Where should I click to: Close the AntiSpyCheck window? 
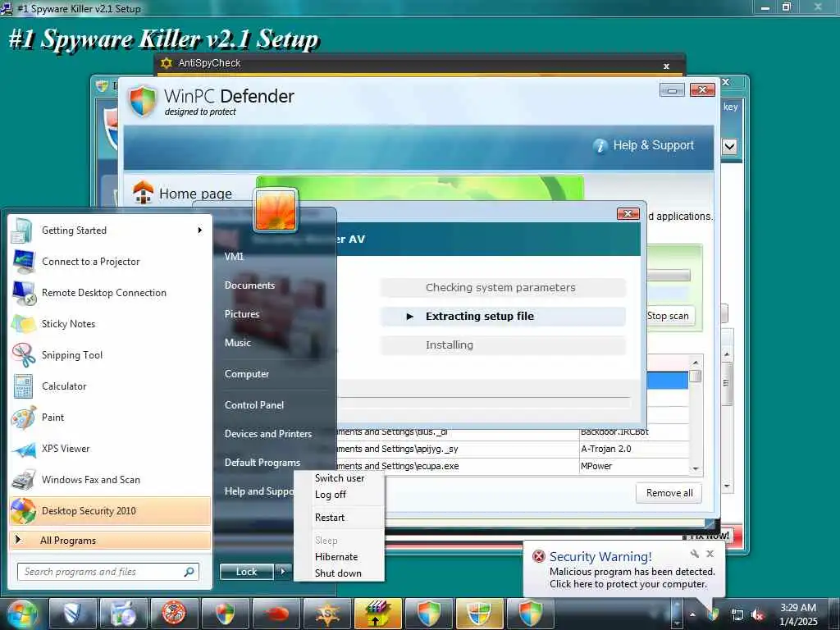pos(666,66)
